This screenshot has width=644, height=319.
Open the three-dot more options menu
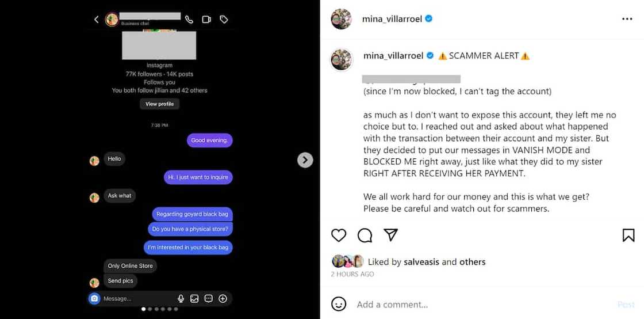[x=627, y=19]
